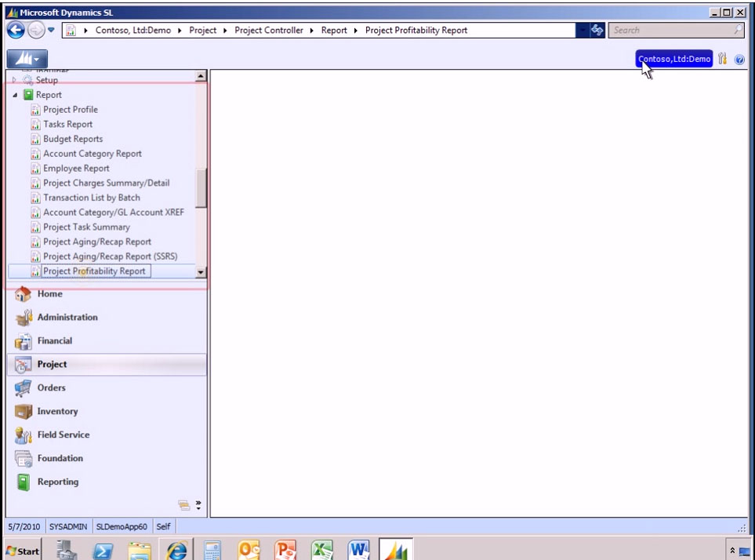Screen dimensions: 755x560
Task: Open navigation history dropdown arrow
Action: pos(51,30)
